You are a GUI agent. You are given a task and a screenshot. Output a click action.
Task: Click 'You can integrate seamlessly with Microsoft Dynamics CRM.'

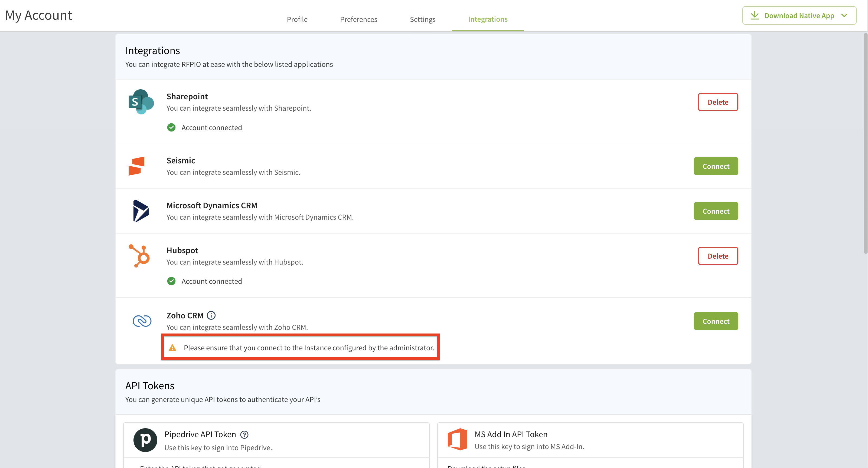coord(260,217)
